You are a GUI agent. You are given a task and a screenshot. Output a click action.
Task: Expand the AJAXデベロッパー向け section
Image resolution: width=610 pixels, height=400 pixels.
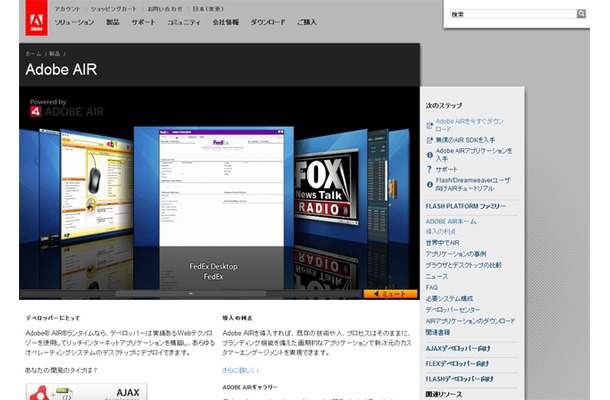458,349
